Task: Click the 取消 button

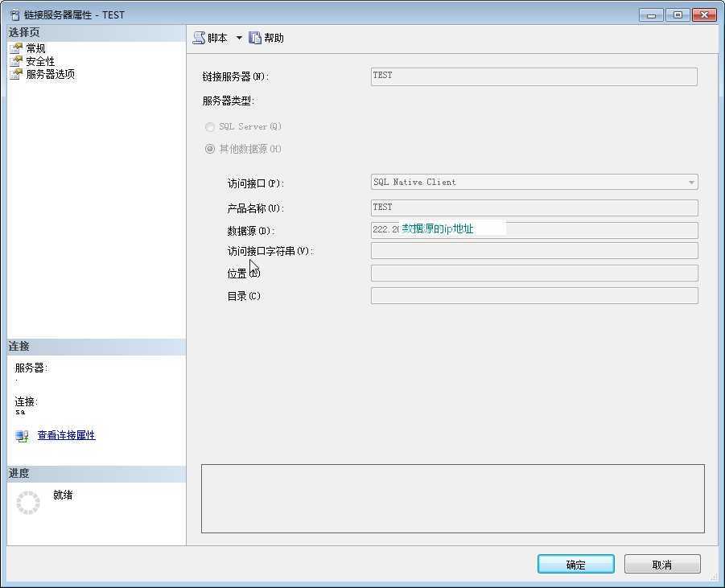Action: 662,565
